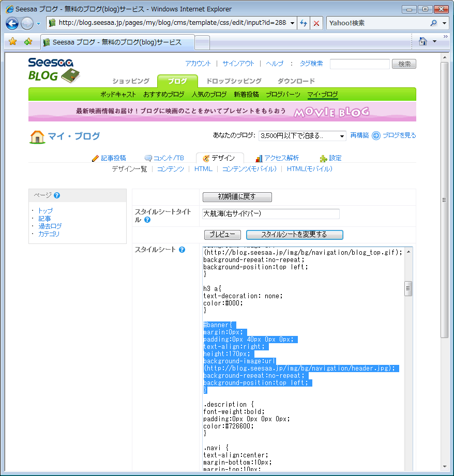Click the MOVIE BLOG banner advertisement

(222, 111)
